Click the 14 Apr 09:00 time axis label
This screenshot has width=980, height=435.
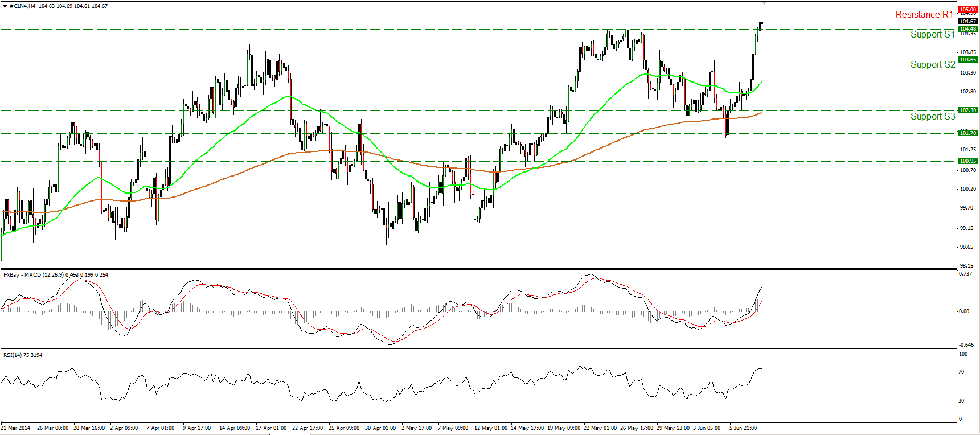coord(235,428)
